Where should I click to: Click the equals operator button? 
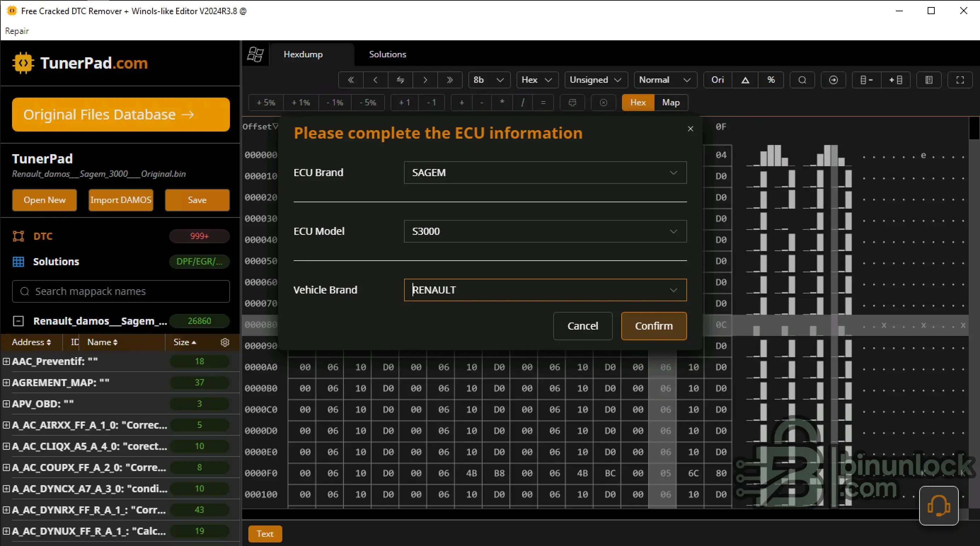click(x=543, y=103)
